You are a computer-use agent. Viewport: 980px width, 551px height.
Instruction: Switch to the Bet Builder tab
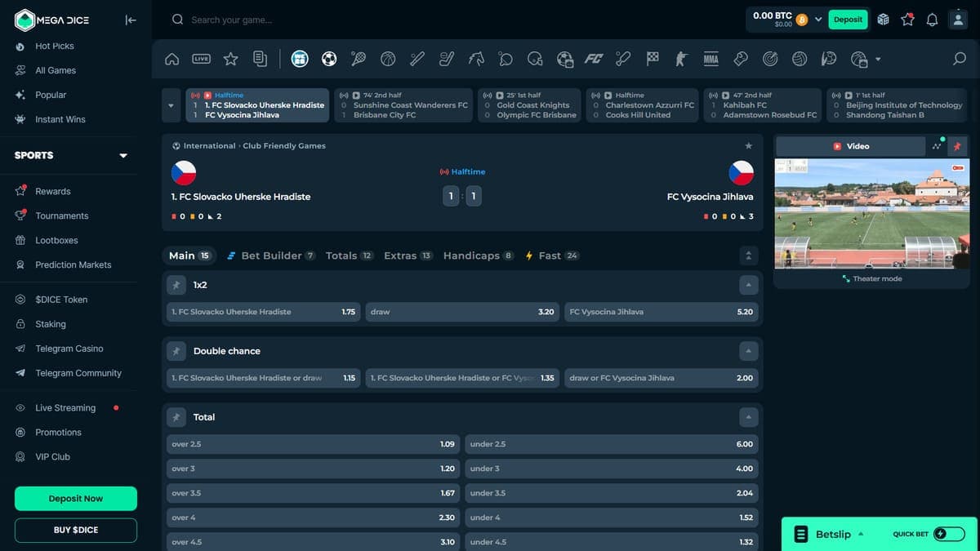click(x=271, y=256)
